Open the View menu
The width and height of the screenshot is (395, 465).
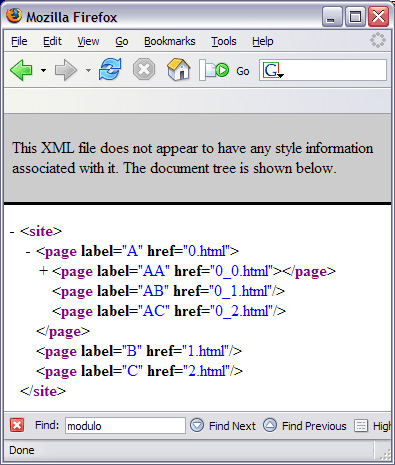coord(88,41)
